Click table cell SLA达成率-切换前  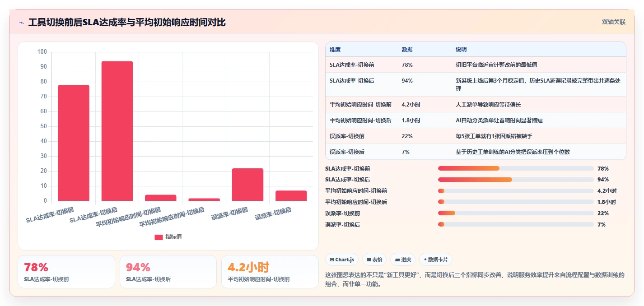(352, 65)
